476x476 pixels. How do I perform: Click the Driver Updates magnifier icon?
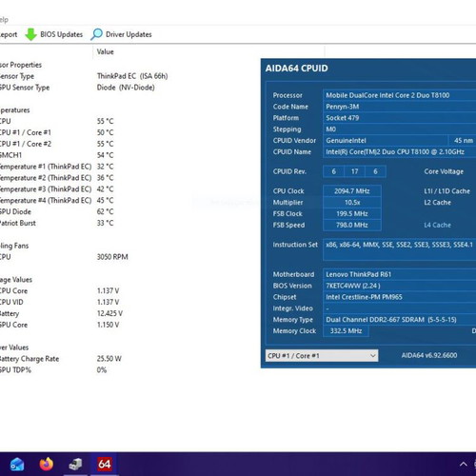coord(96,34)
